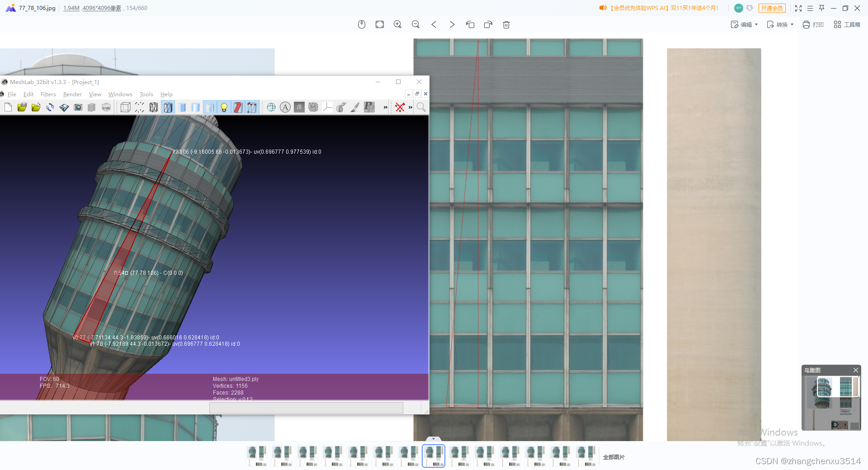Screen dimensions: 868x470
Task: Take a MeshLab snapshot with camera icon
Action: point(78,107)
